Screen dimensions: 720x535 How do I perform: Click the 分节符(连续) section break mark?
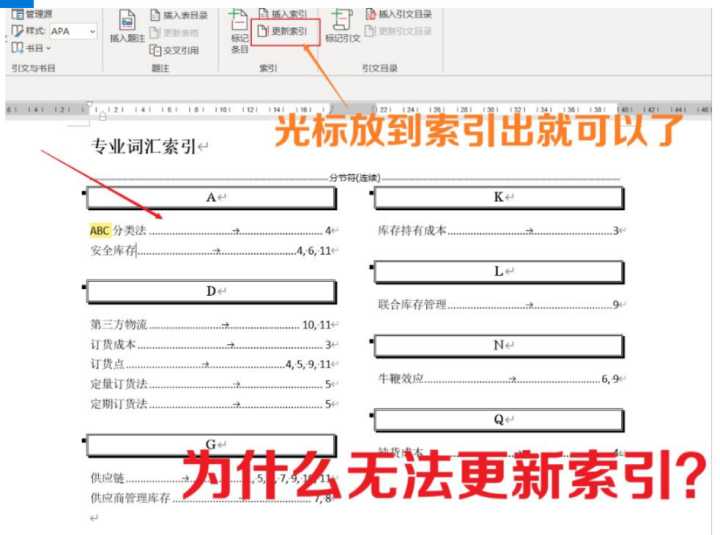[x=354, y=178]
